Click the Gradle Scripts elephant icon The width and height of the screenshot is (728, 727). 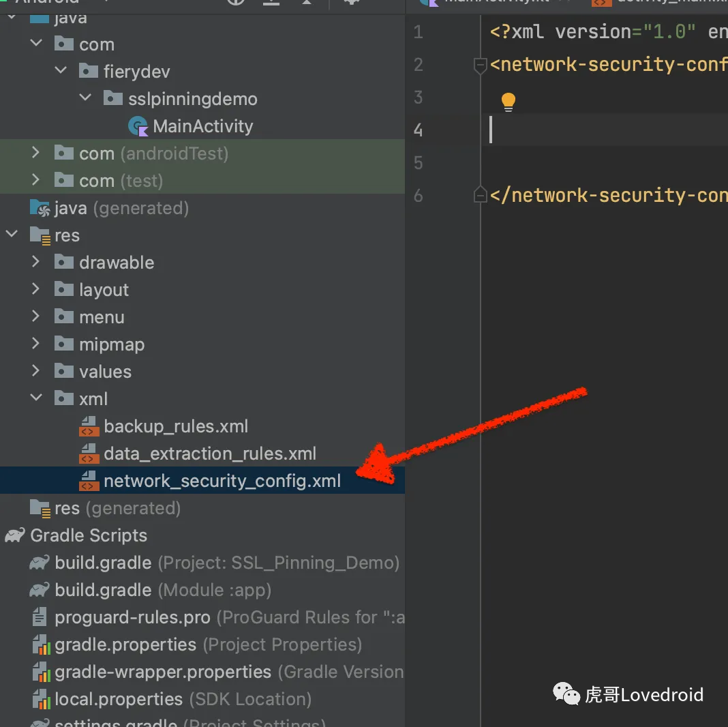tap(15, 535)
